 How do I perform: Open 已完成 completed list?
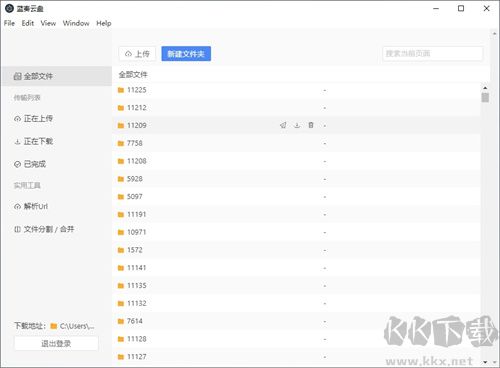pos(30,164)
